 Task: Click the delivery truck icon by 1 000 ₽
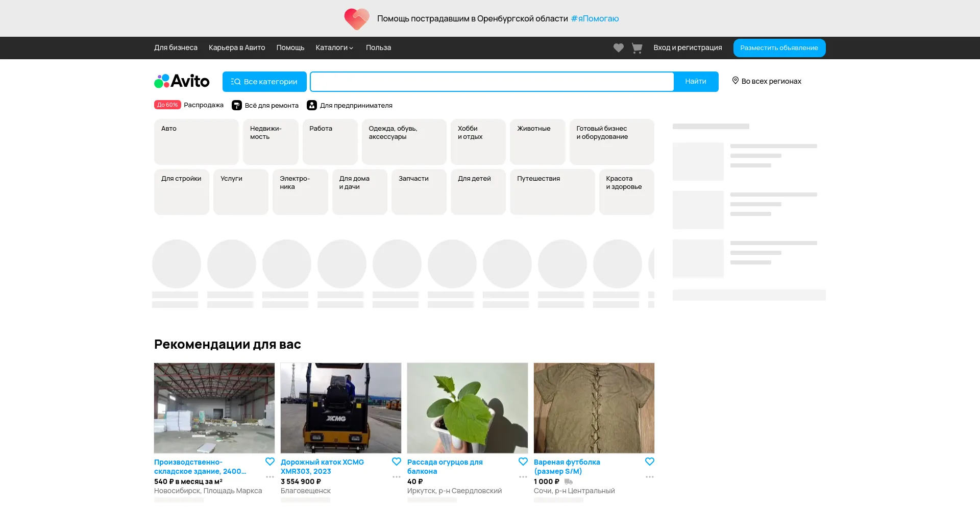tap(568, 481)
